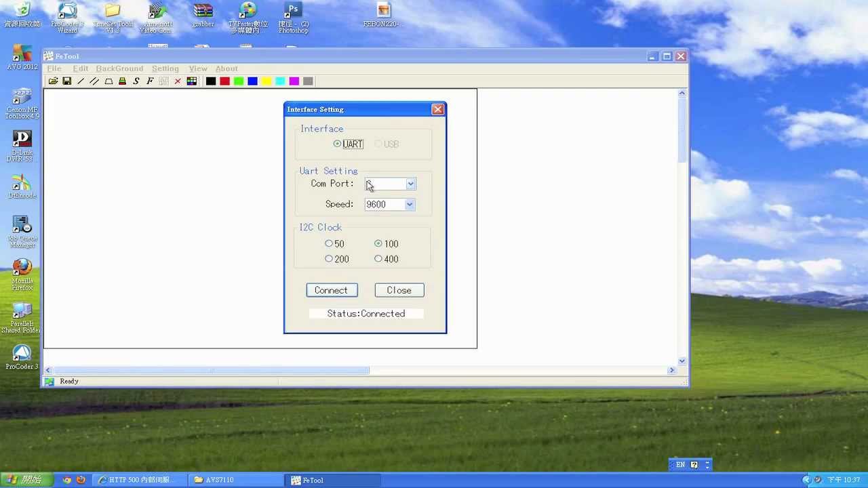Screen dimensions: 868x488
Task: Set I2C clock to 100
Action: [x=378, y=243]
